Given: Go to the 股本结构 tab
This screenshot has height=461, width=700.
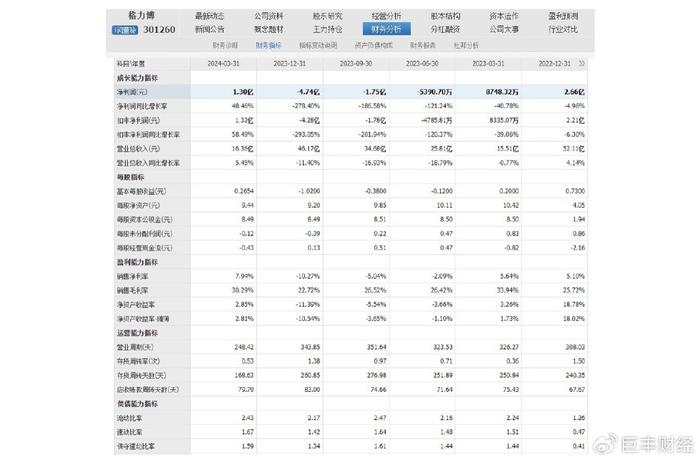Looking at the screenshot, I should coord(445,16).
